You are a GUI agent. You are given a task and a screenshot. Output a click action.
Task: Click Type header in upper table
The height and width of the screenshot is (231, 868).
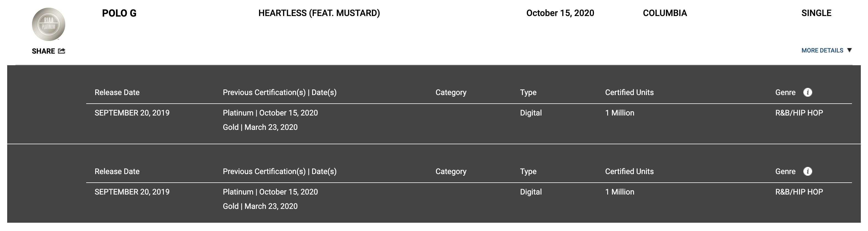click(528, 92)
